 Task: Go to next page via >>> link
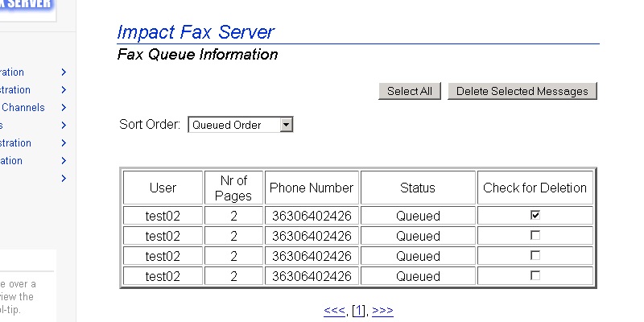point(382,311)
